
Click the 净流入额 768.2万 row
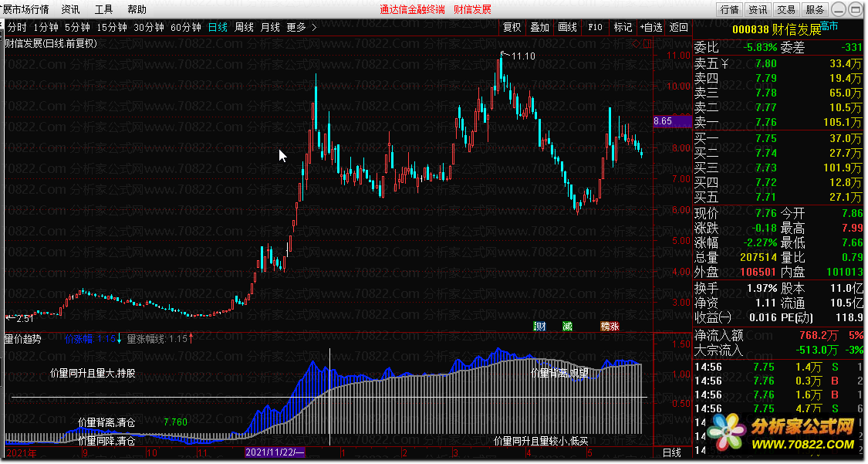click(x=778, y=336)
